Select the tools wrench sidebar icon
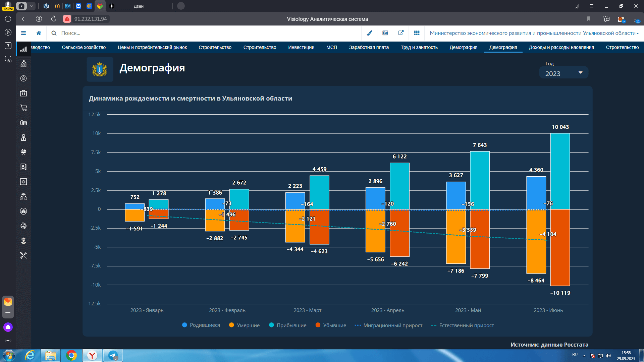 tap(23, 255)
